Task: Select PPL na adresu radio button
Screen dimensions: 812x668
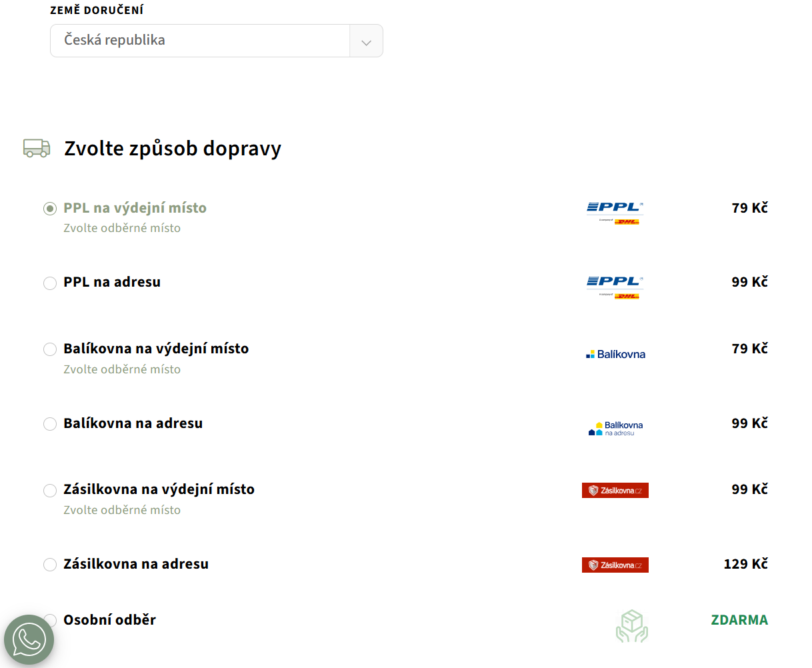Action: click(x=50, y=283)
